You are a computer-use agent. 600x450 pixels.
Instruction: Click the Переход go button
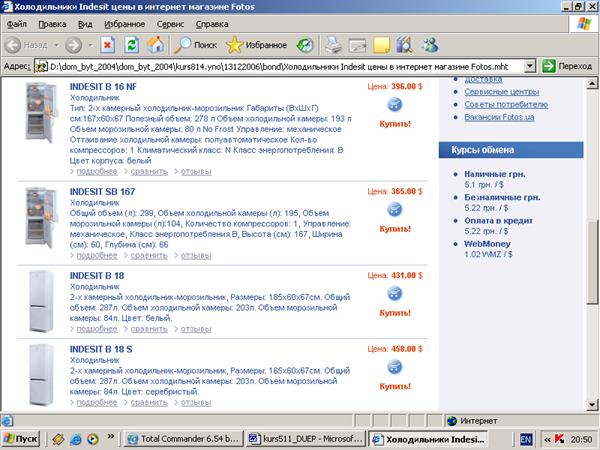(569, 66)
